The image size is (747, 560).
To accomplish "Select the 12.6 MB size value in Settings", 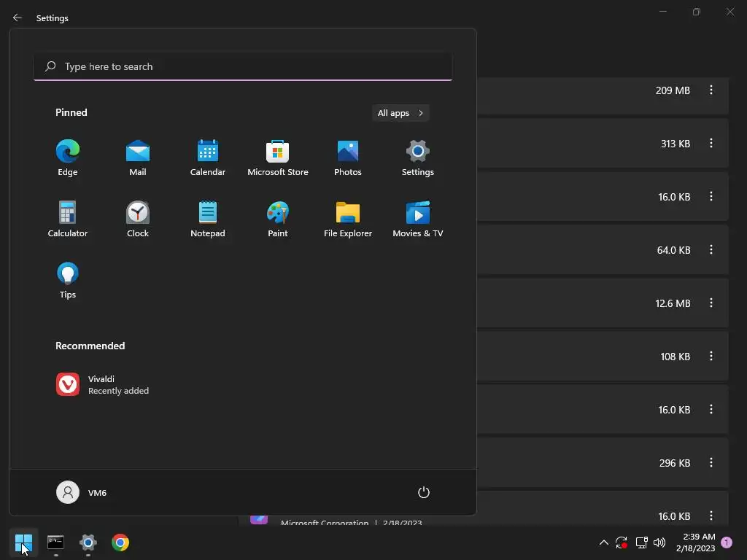I will click(x=673, y=303).
